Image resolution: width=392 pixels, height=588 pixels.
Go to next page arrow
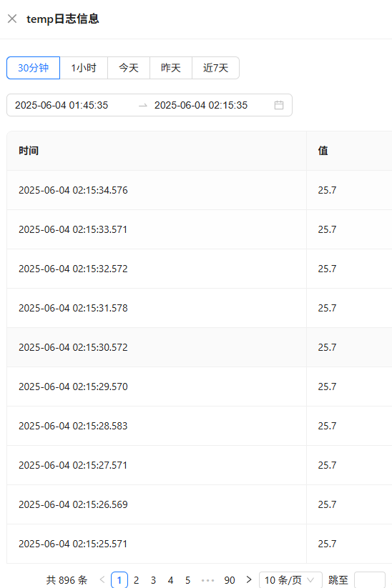click(x=248, y=579)
